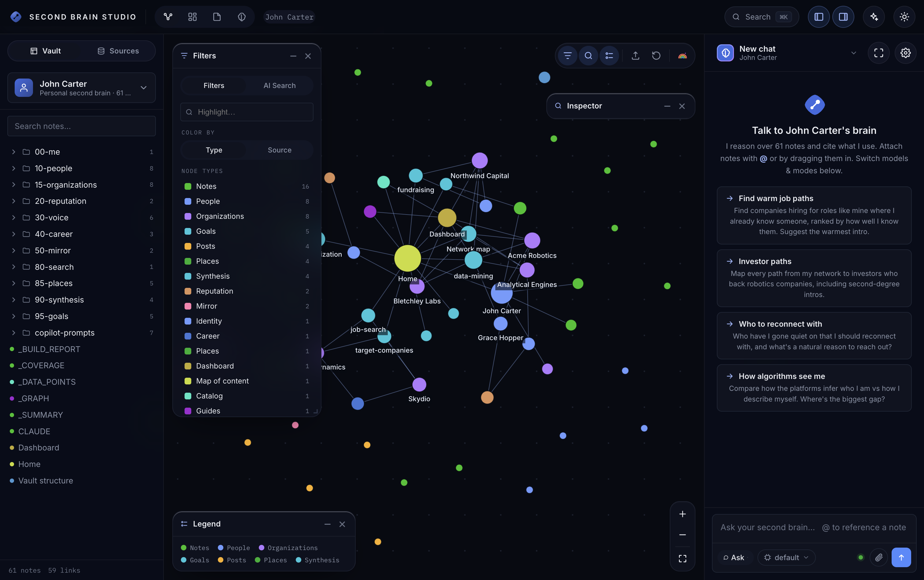Minimize the Filters panel
The height and width of the screenshot is (580, 924).
point(293,56)
